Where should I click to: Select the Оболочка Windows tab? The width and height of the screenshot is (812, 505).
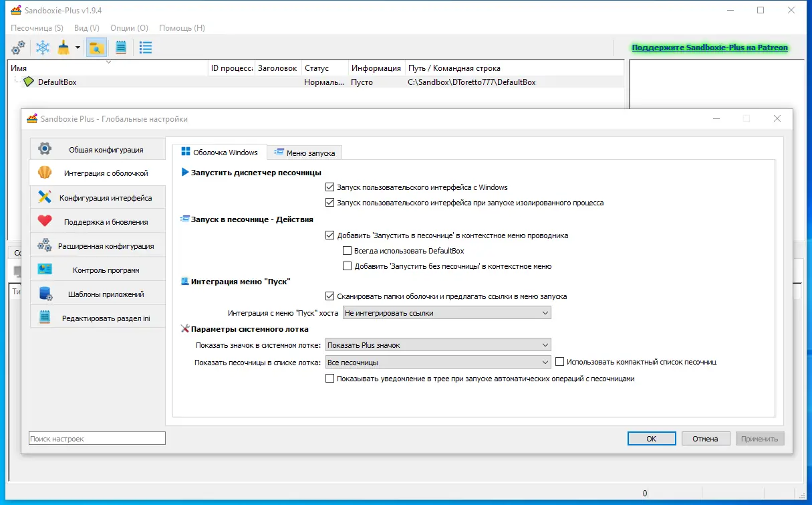click(220, 152)
